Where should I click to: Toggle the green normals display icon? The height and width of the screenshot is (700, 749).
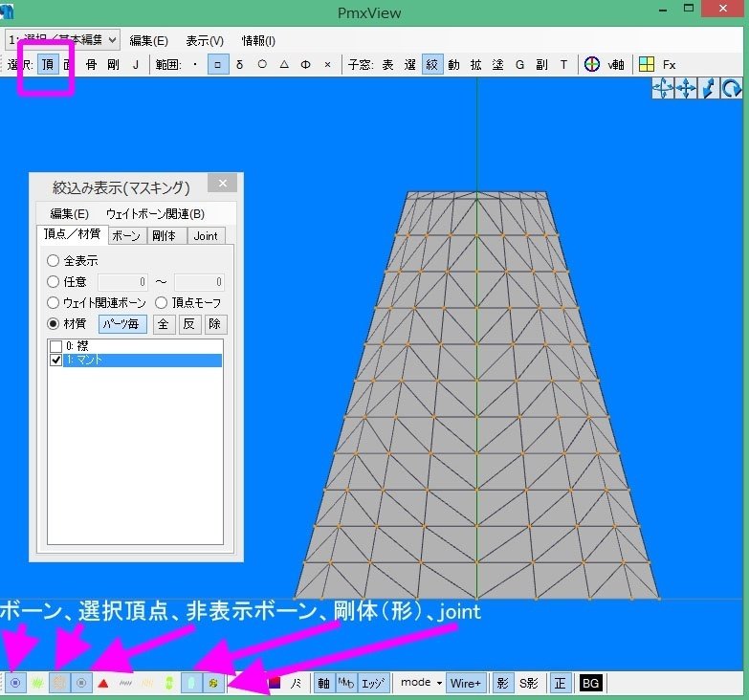coord(37,683)
